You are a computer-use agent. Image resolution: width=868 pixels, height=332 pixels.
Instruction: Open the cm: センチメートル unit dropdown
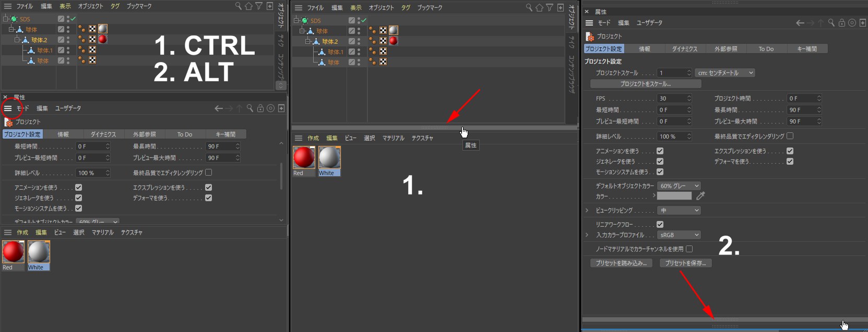pos(726,73)
